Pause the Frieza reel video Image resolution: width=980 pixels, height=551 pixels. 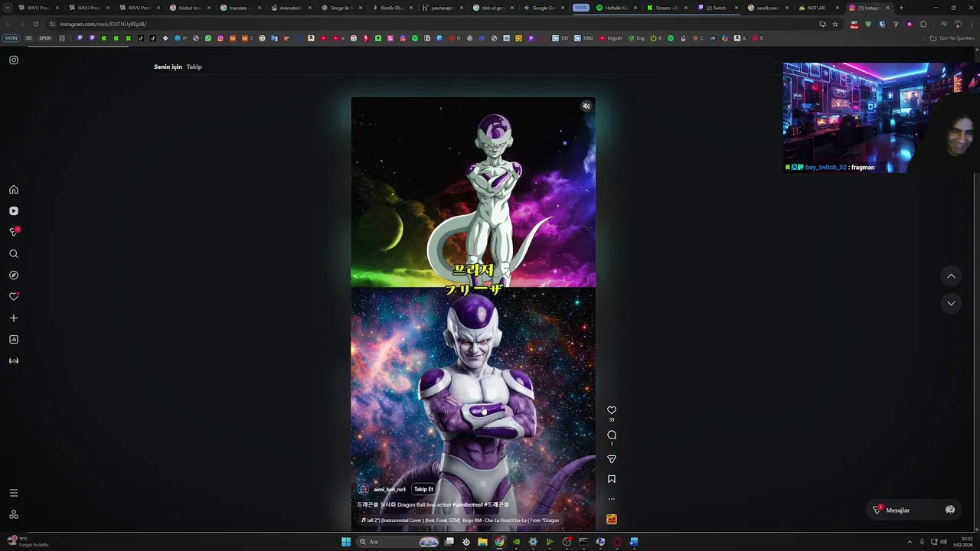tap(473, 314)
